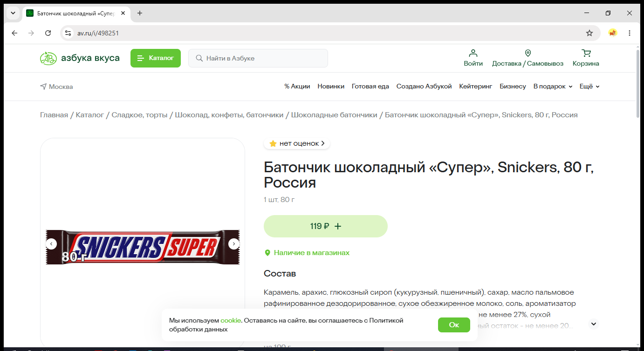Click the 1 шт, 80 г text
This screenshot has height=351, width=644.
(x=279, y=200)
